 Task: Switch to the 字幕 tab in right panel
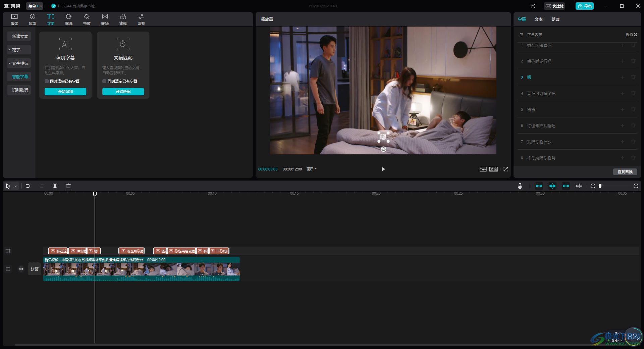click(x=522, y=19)
